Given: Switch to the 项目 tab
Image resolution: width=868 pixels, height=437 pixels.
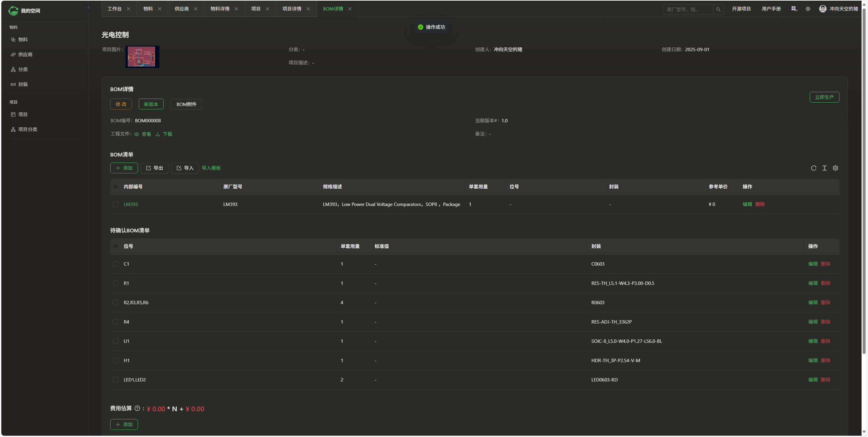Looking at the screenshot, I should pos(256,9).
